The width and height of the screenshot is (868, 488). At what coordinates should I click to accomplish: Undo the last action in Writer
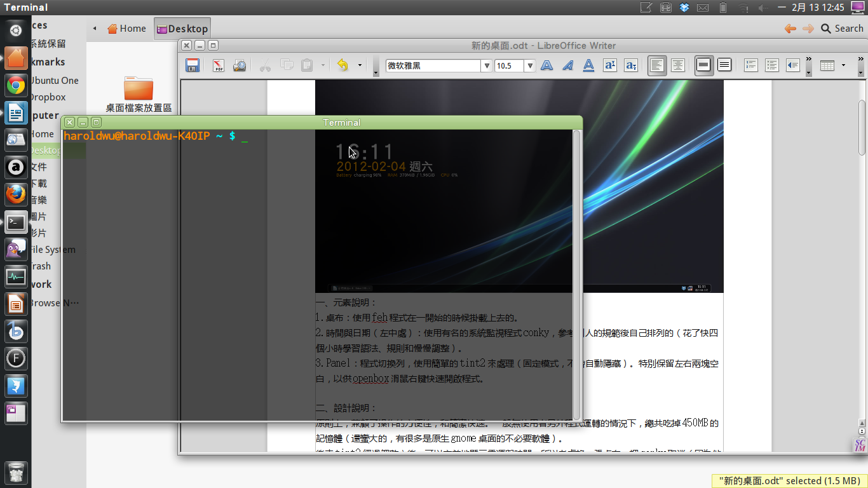pos(343,65)
